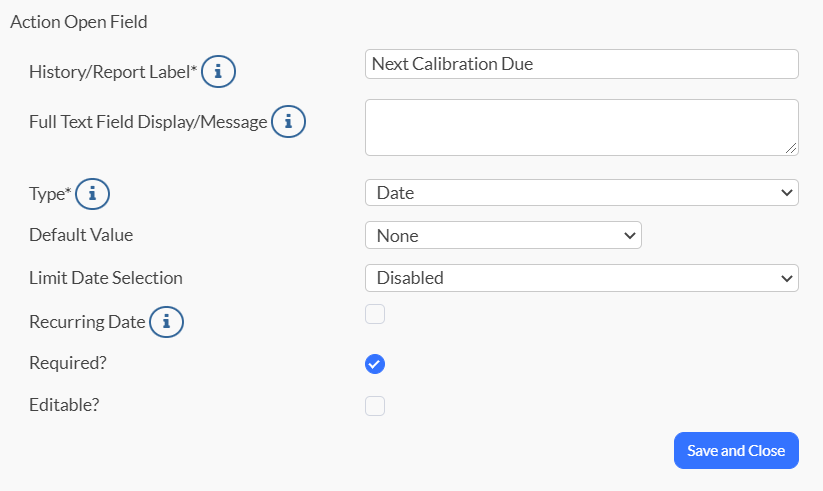Open the Type dropdown showing Date
The height and width of the screenshot is (491, 823).
[582, 193]
